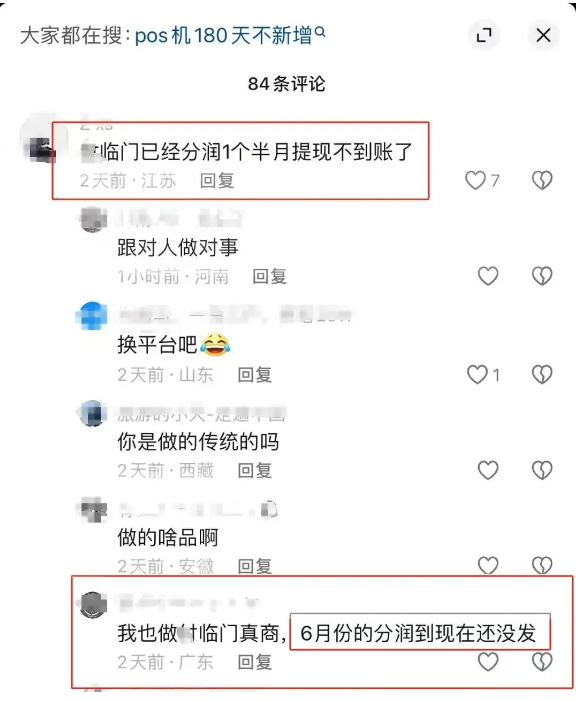
Task: Like the Guangdong comment about 6月份的分润
Action: pyautogui.click(x=488, y=662)
